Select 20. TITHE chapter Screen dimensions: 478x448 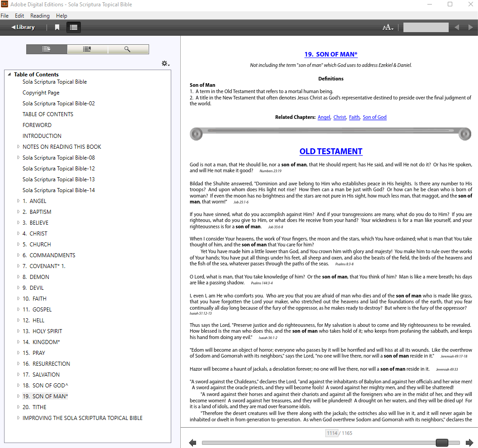34,407
